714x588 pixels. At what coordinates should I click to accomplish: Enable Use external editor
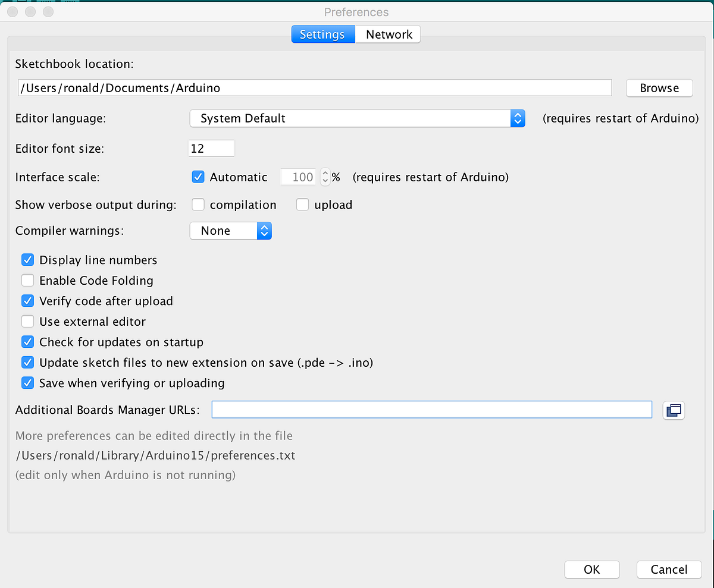27,321
